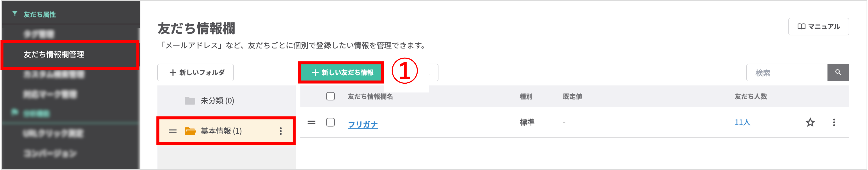This screenshot has width=868, height=170.
Task: Open three-dot menu for フリガナ row
Action: pyautogui.click(x=834, y=122)
